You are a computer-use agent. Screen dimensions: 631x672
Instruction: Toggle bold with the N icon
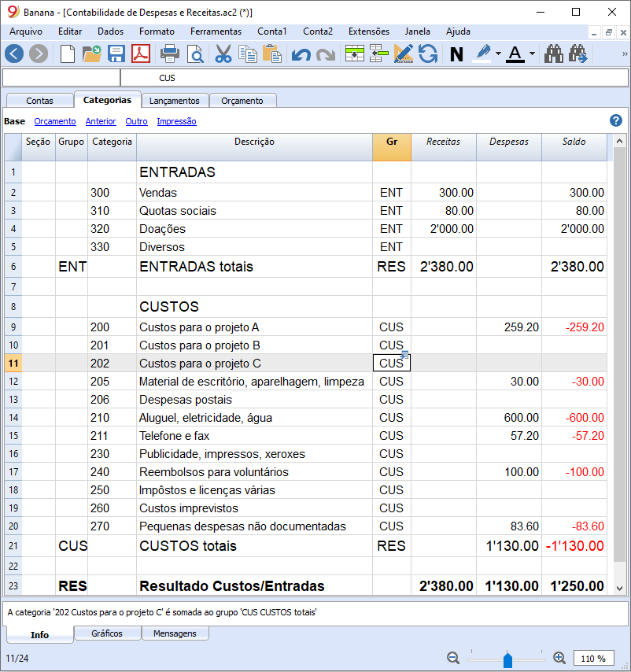(456, 54)
